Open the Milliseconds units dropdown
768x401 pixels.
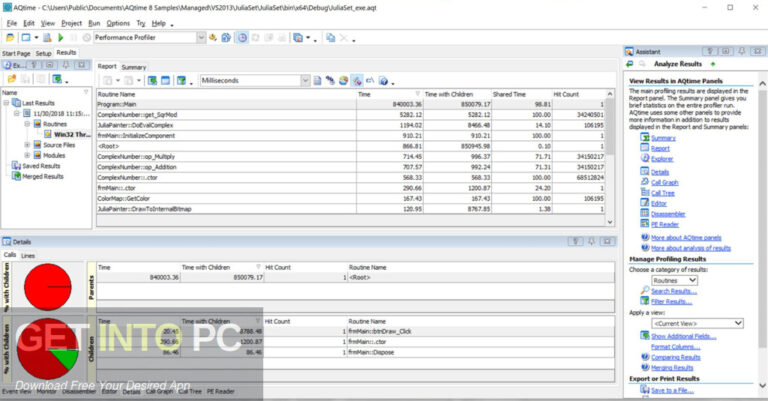click(x=305, y=80)
